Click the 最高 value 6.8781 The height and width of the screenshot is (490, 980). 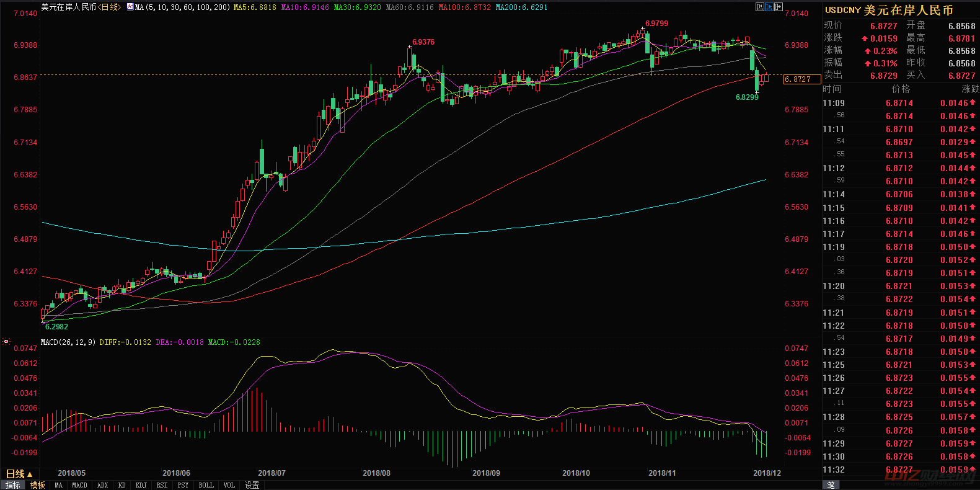(961, 38)
